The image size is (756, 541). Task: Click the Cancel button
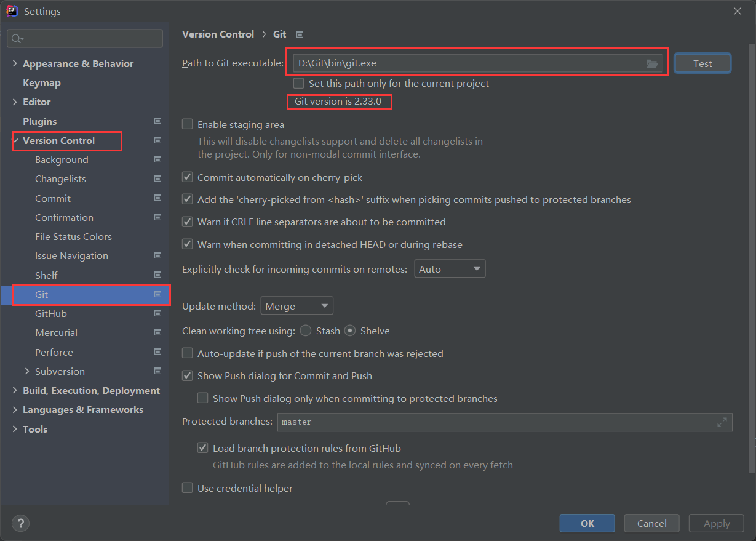(651, 523)
